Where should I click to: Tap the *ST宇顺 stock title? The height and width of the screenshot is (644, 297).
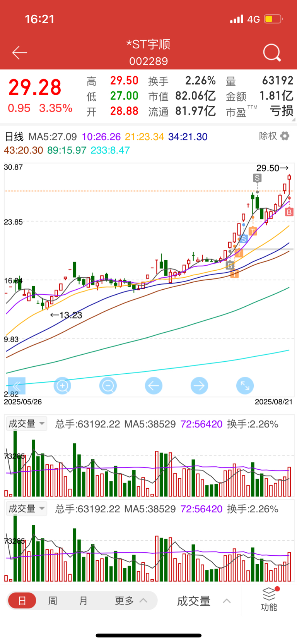148,44
